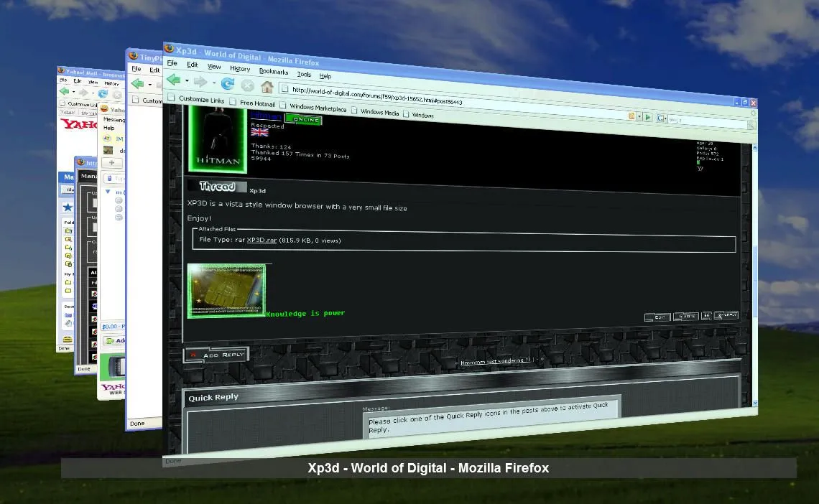Click the RSS feed icon in address bar
This screenshot has width=819, height=504.
coord(632,116)
